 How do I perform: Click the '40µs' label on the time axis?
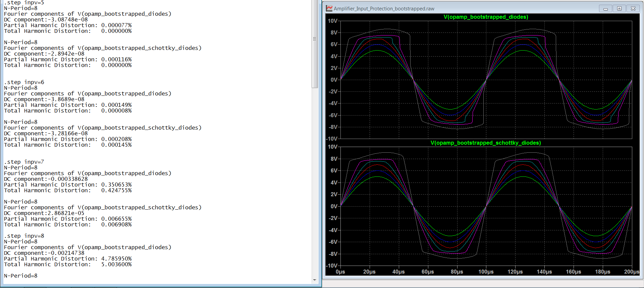click(398, 272)
